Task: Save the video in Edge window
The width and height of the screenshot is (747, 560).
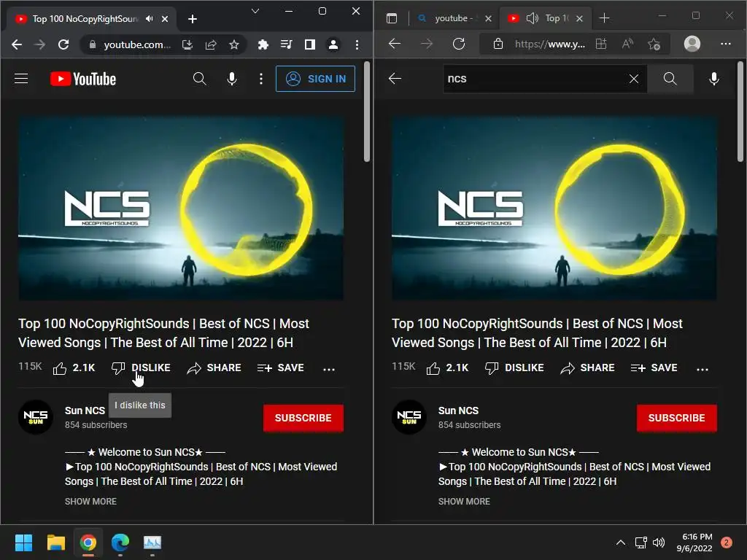Action: click(654, 368)
